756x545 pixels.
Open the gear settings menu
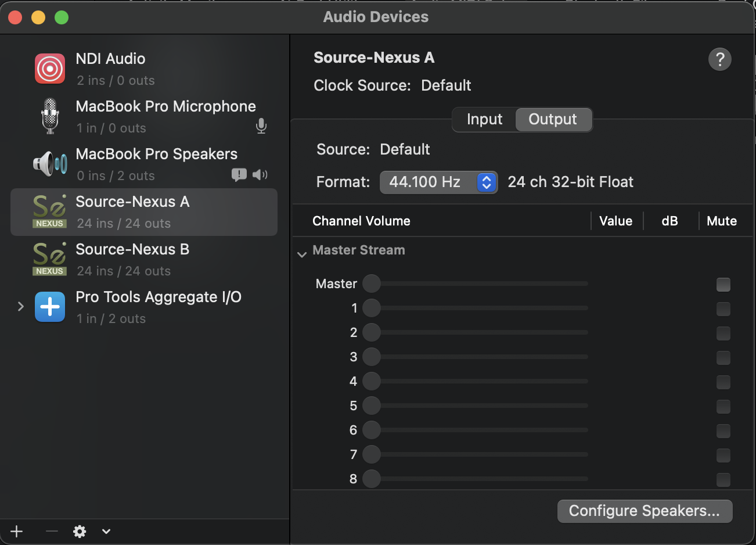coord(80,531)
